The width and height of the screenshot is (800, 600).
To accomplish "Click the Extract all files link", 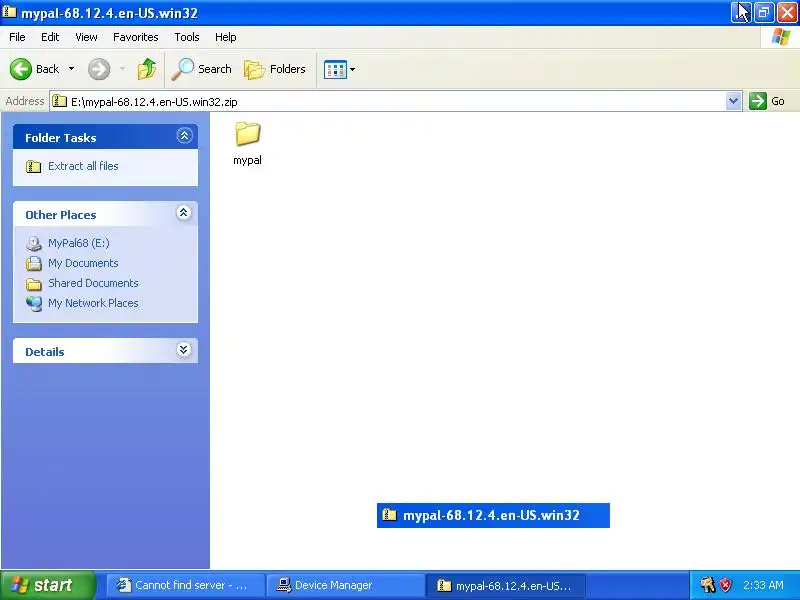I will [83, 166].
